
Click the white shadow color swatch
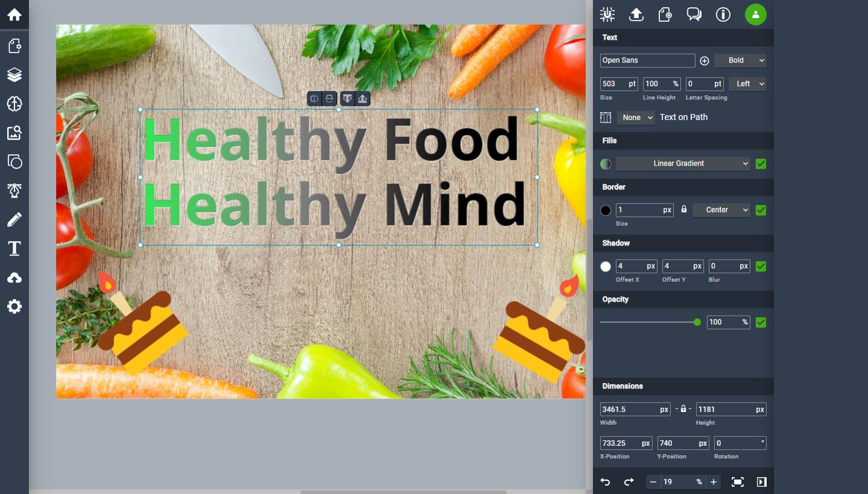(606, 266)
